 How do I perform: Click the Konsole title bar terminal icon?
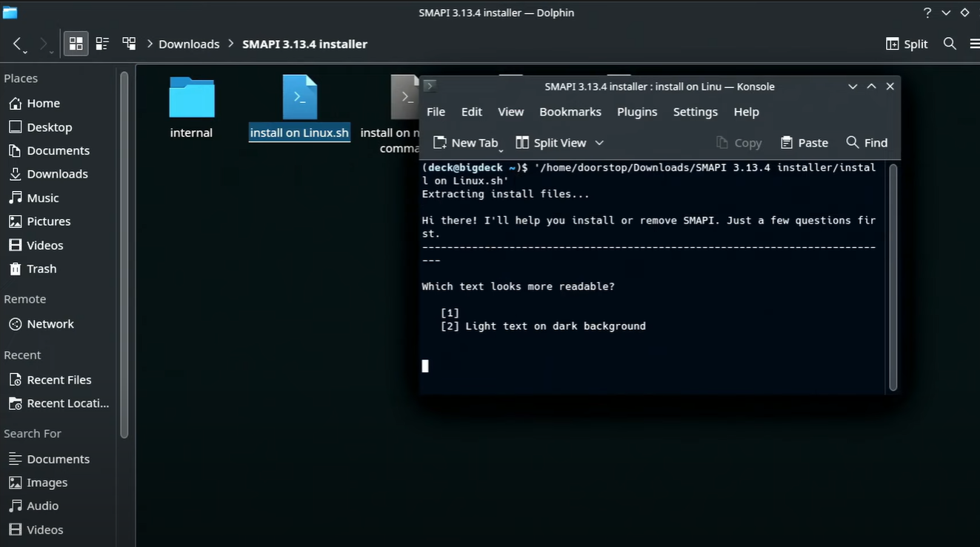(x=430, y=86)
